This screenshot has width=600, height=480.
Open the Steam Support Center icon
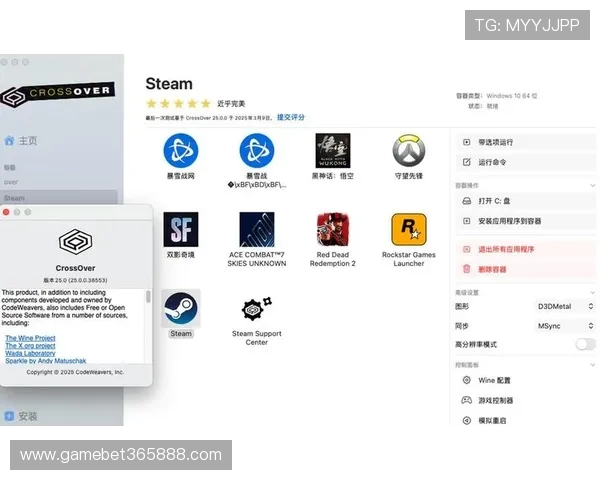[x=257, y=309]
